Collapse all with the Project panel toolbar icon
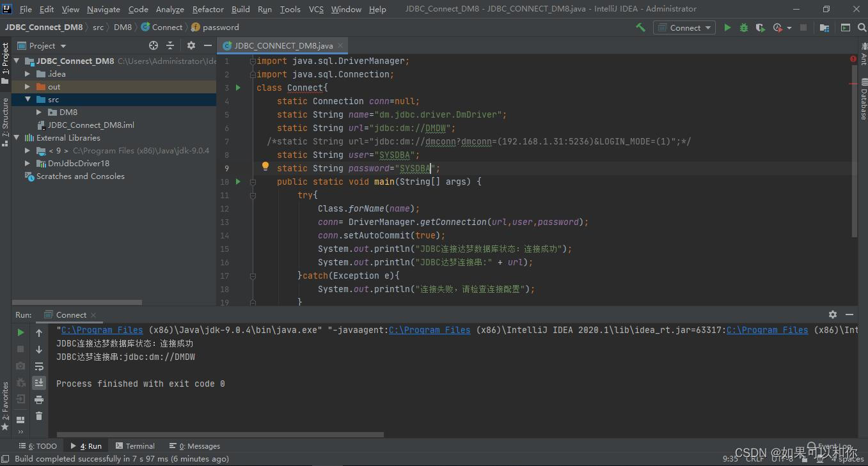868x466 pixels. click(x=170, y=45)
